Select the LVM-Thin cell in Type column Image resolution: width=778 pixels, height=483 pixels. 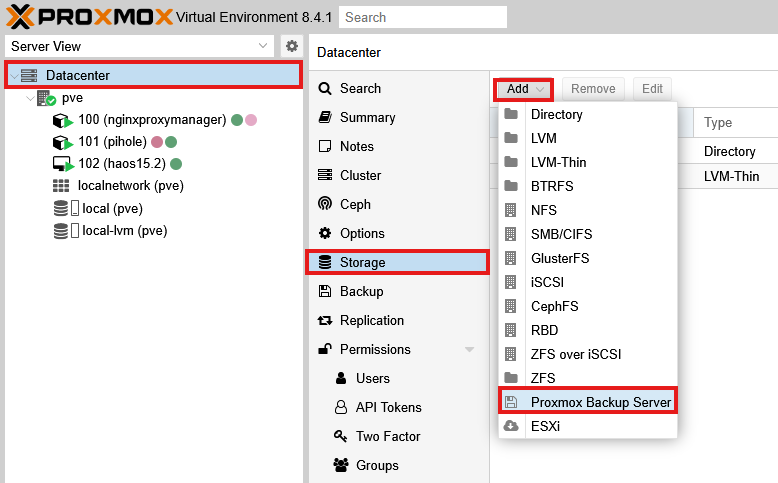(x=731, y=176)
